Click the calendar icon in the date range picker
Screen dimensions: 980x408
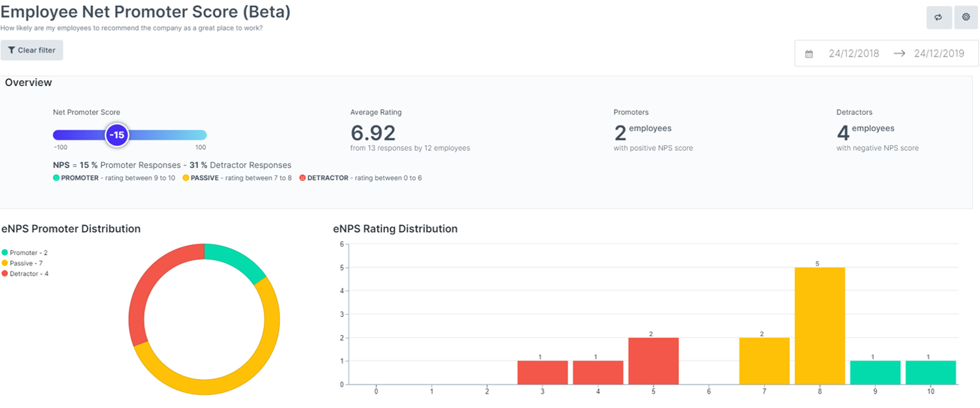click(x=809, y=53)
